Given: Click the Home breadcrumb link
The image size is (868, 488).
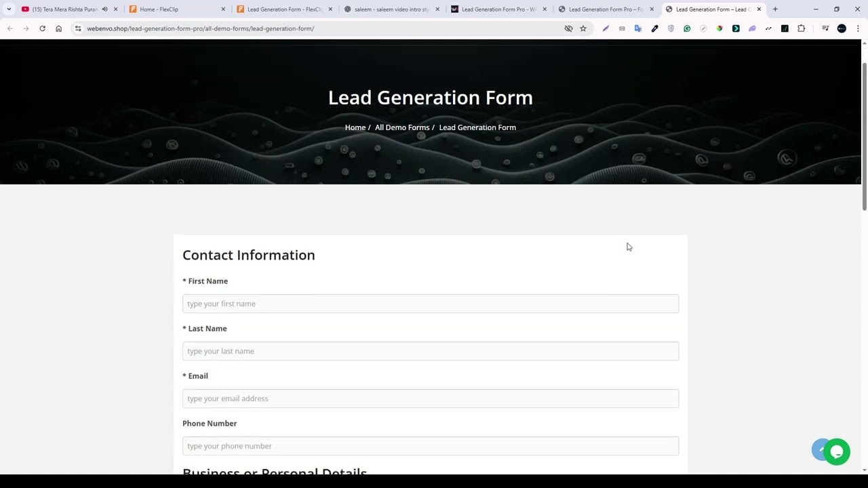Looking at the screenshot, I should point(355,127).
